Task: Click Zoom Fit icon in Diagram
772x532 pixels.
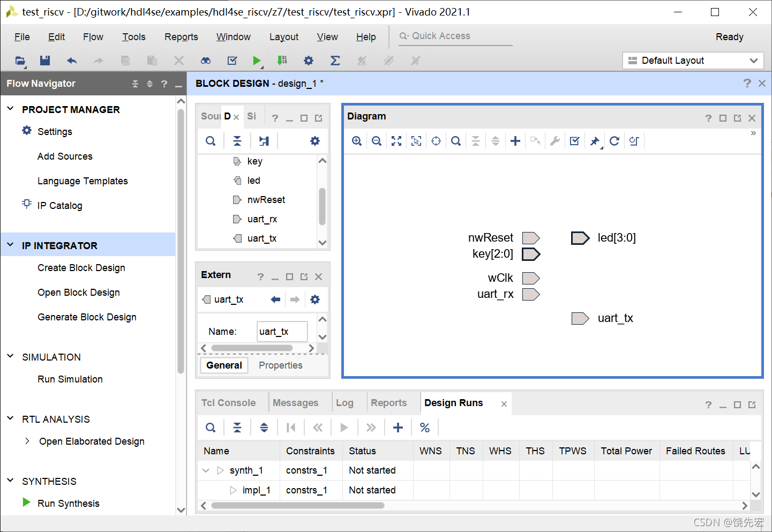Action: [x=396, y=141]
